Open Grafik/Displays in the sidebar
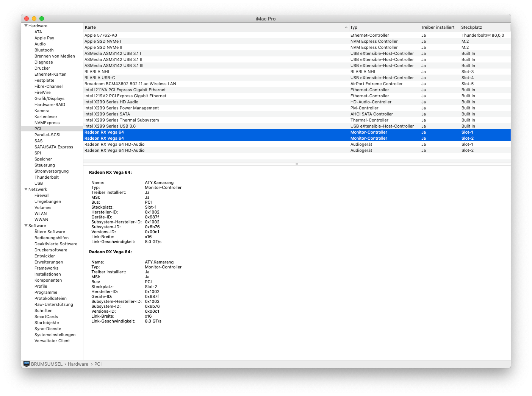 [49, 98]
